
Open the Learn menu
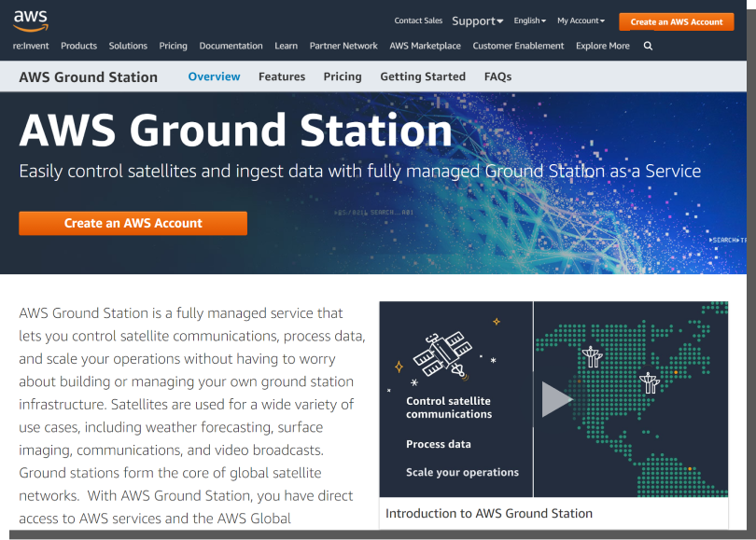tap(286, 46)
